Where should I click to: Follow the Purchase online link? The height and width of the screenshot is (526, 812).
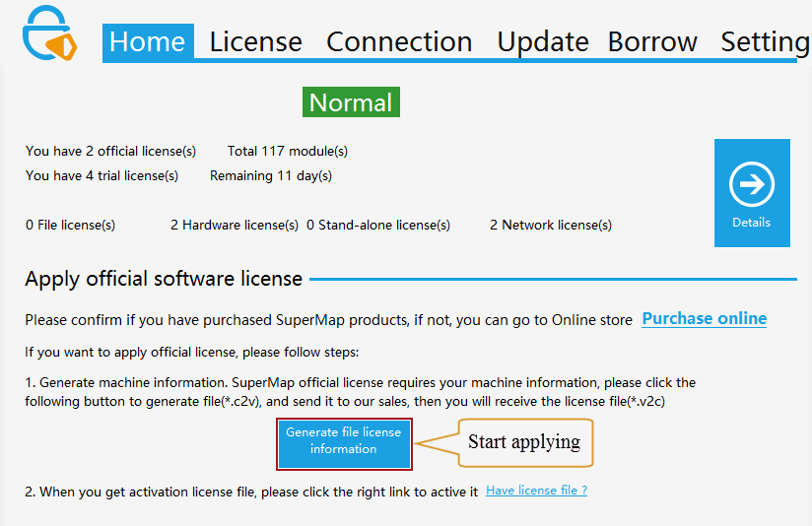coord(704,318)
